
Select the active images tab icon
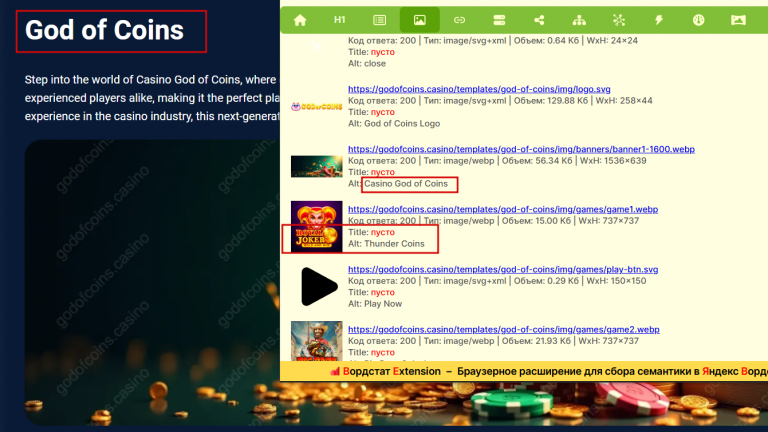[x=419, y=20]
